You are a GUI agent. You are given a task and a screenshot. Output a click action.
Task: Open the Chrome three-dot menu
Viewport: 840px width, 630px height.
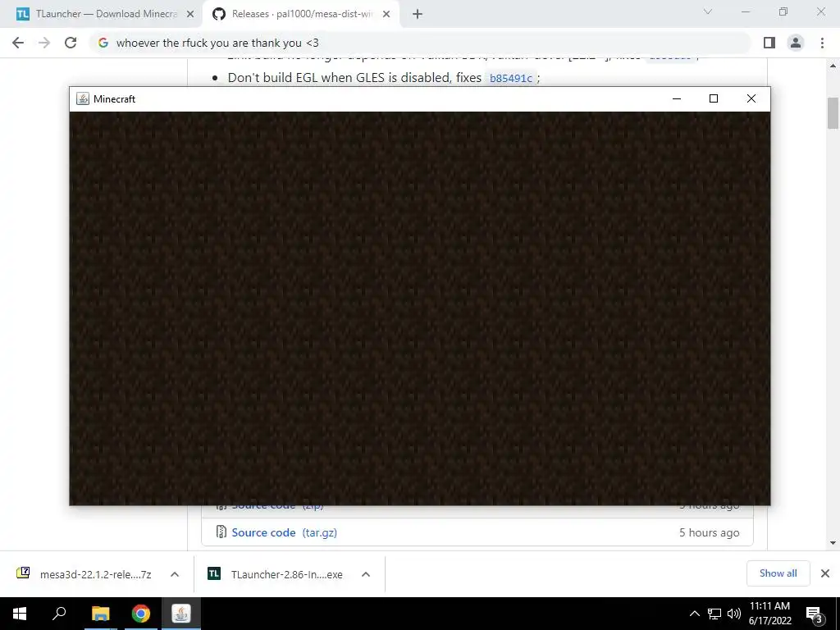coord(822,43)
